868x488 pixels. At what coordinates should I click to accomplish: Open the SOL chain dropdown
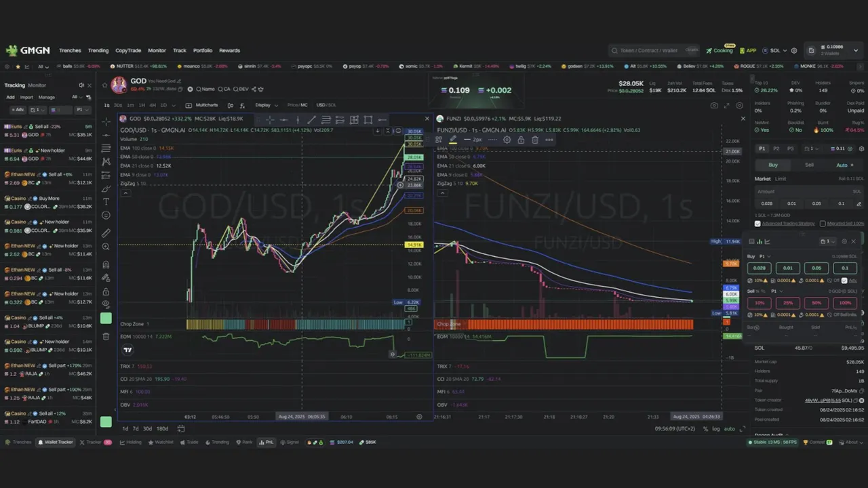click(x=774, y=50)
